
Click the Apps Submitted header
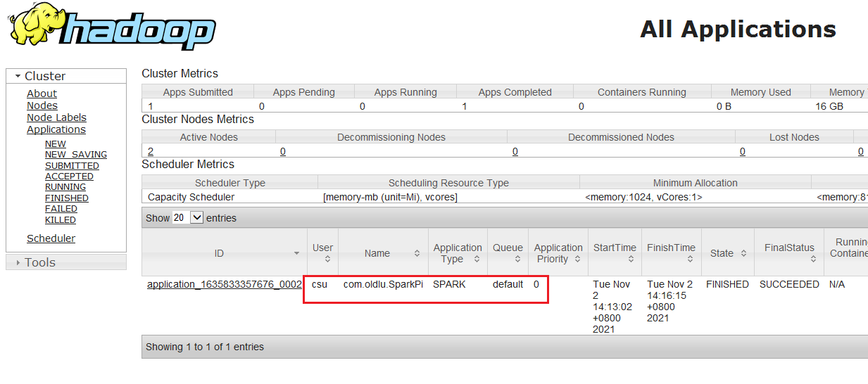[198, 92]
